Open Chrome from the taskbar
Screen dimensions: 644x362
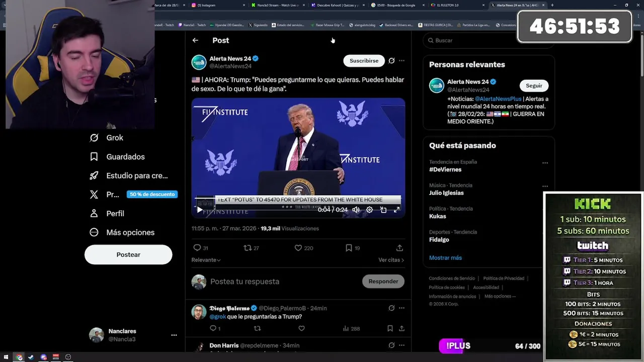(19, 357)
